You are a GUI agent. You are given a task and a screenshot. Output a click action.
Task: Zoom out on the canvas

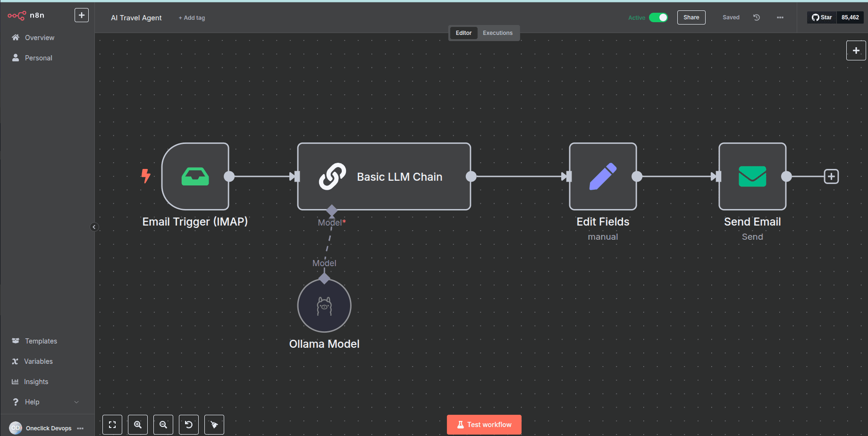tap(163, 425)
